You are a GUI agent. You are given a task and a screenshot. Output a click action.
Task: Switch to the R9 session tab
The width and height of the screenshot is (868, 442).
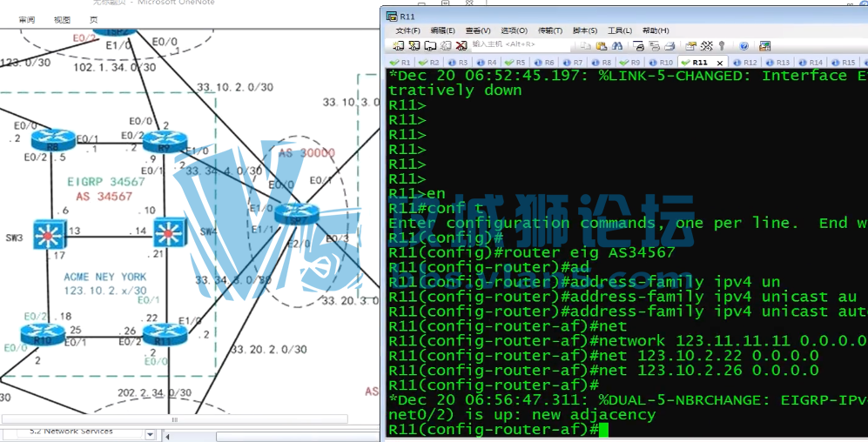coord(630,63)
